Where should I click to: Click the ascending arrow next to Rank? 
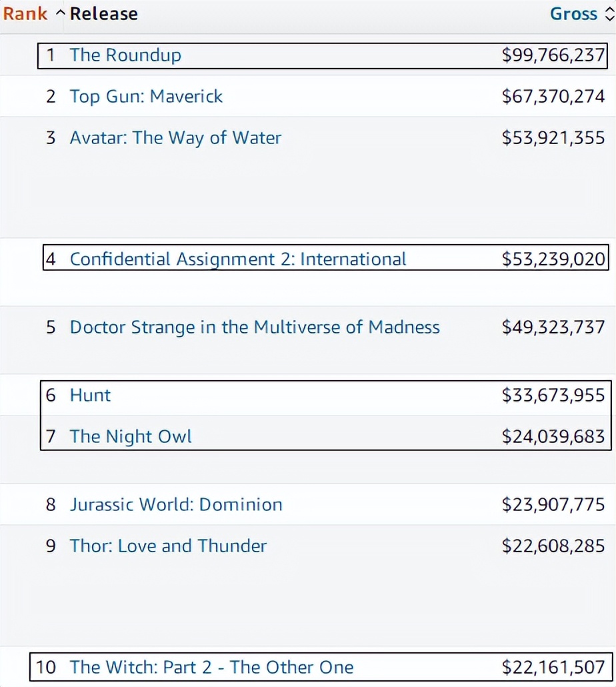(x=60, y=14)
